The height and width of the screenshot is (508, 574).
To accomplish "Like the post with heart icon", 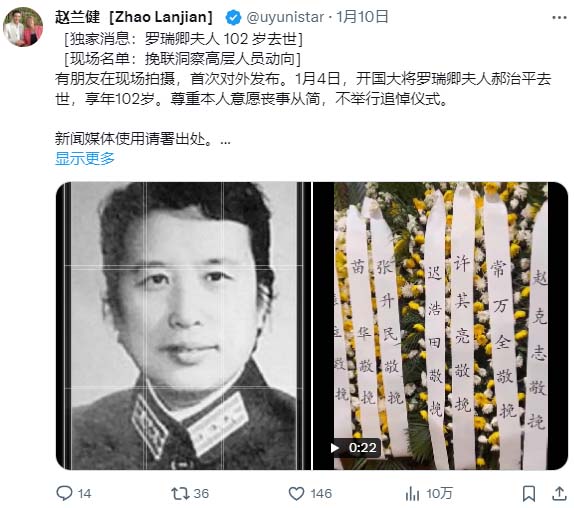I will [296, 493].
